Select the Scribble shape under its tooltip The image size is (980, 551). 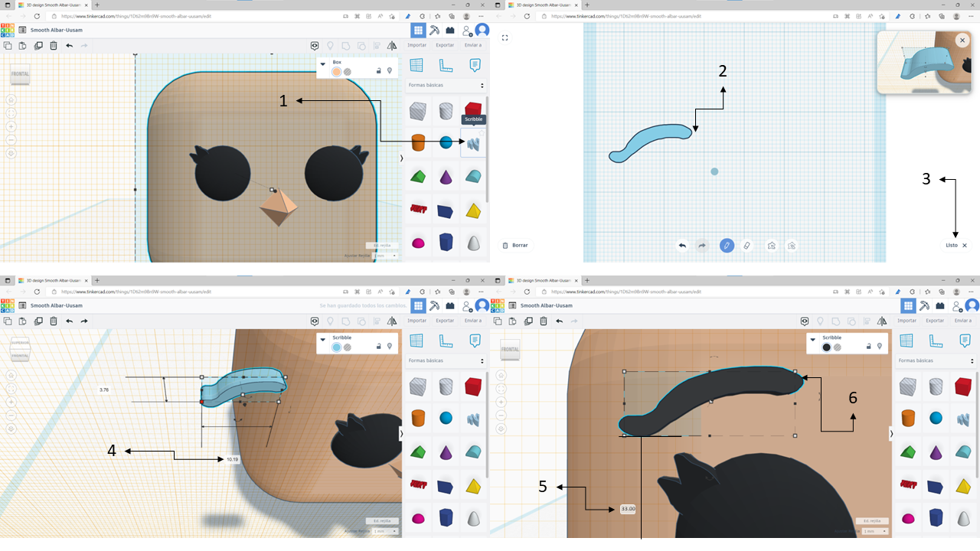pyautogui.click(x=473, y=142)
